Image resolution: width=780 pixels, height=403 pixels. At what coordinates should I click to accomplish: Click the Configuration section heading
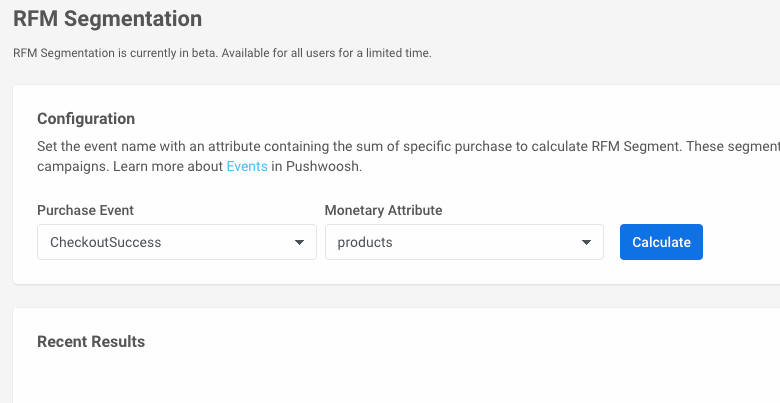(86, 118)
